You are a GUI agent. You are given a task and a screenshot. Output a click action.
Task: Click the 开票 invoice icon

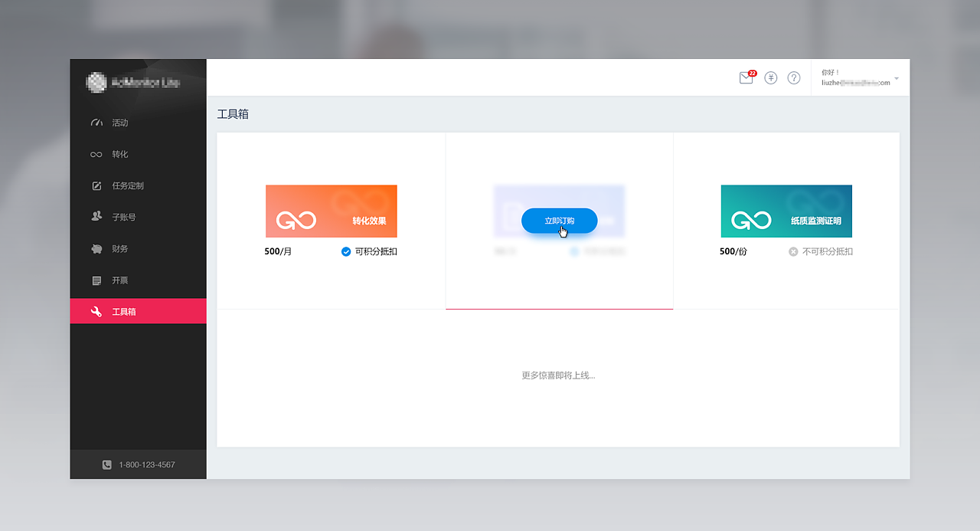coord(96,280)
